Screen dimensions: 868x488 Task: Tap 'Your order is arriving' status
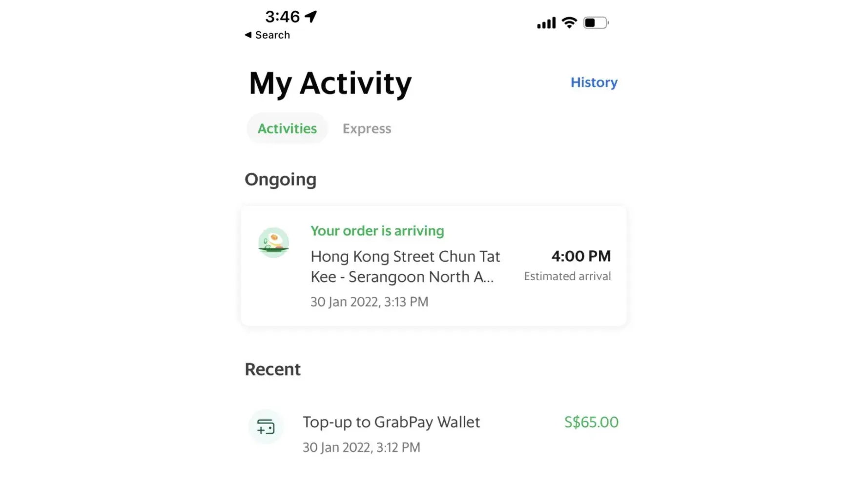377,231
